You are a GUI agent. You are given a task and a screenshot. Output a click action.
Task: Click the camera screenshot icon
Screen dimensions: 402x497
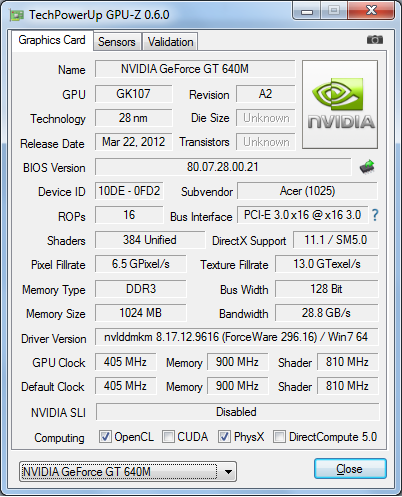[x=375, y=40]
